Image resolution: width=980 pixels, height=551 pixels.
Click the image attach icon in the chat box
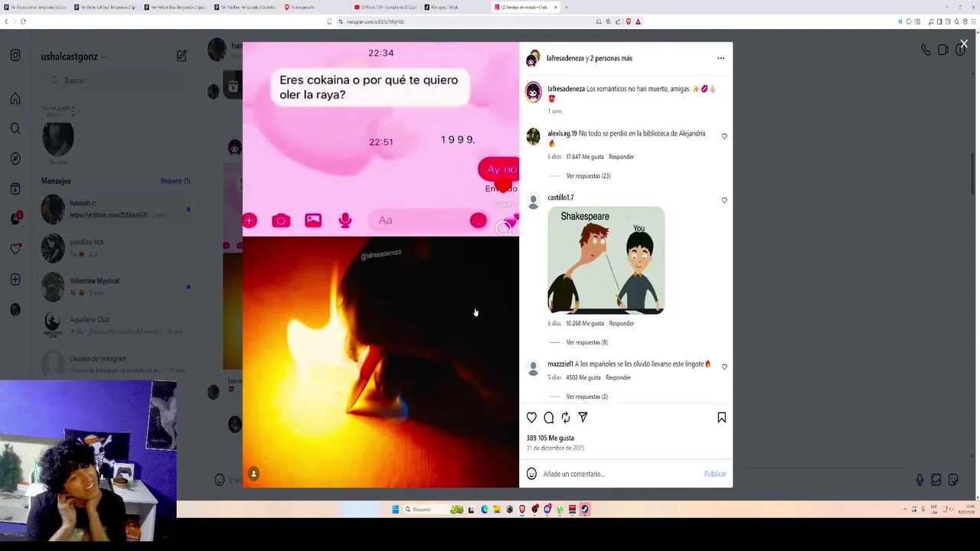click(x=936, y=480)
